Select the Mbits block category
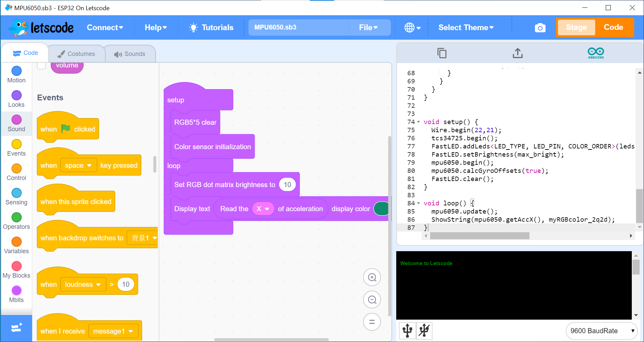644x342 pixels. (16, 294)
